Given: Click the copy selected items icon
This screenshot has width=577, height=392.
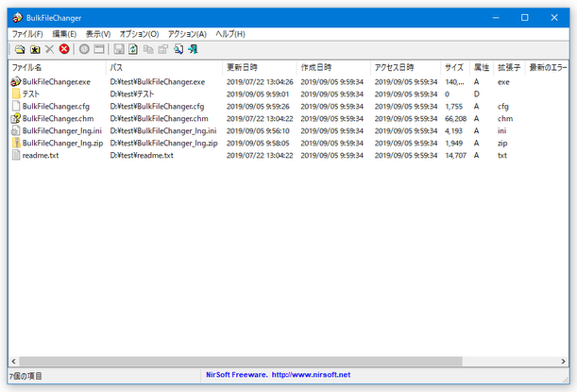Looking at the screenshot, I should (148, 49).
